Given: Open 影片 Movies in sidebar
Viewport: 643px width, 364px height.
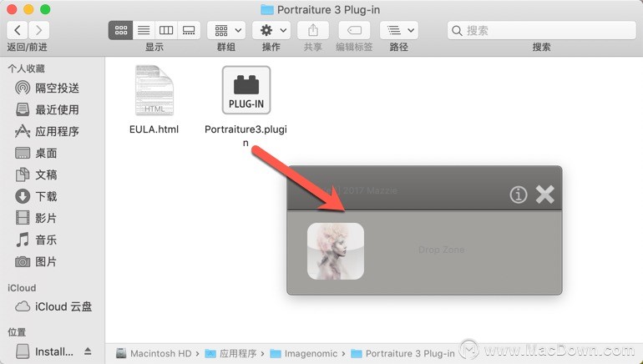Looking at the screenshot, I should coord(36,218).
